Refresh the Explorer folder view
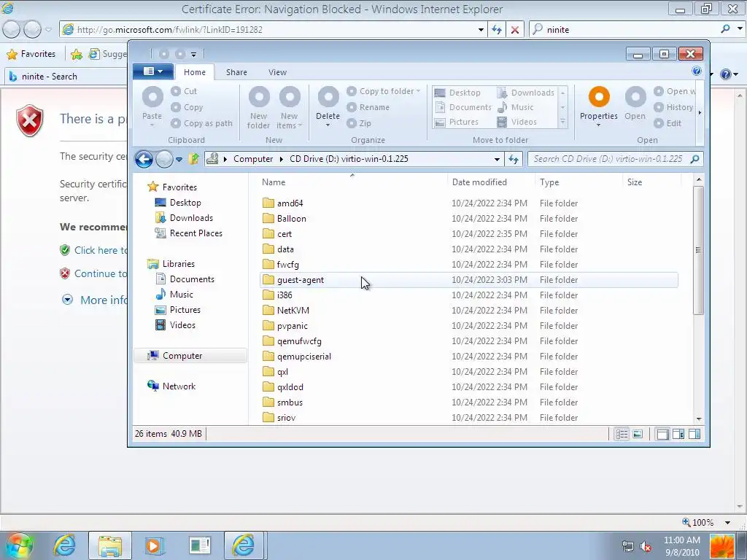Image resolution: width=747 pixels, height=560 pixels. [x=514, y=159]
